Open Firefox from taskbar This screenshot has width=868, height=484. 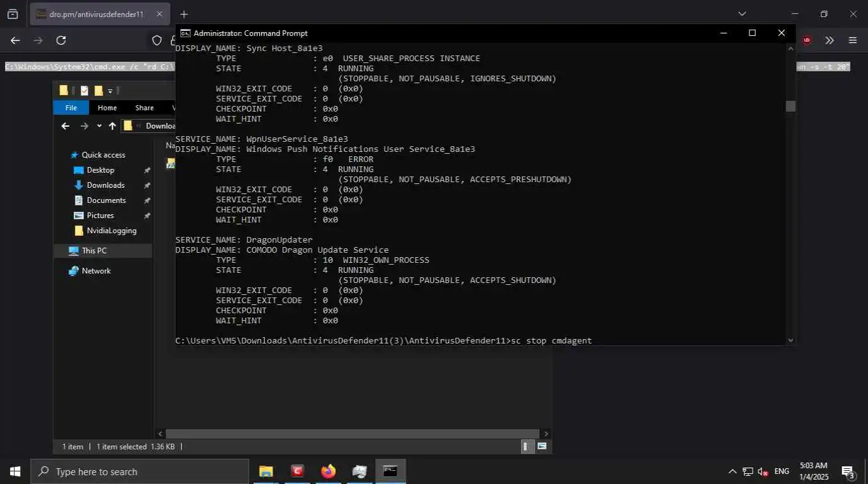(328, 471)
